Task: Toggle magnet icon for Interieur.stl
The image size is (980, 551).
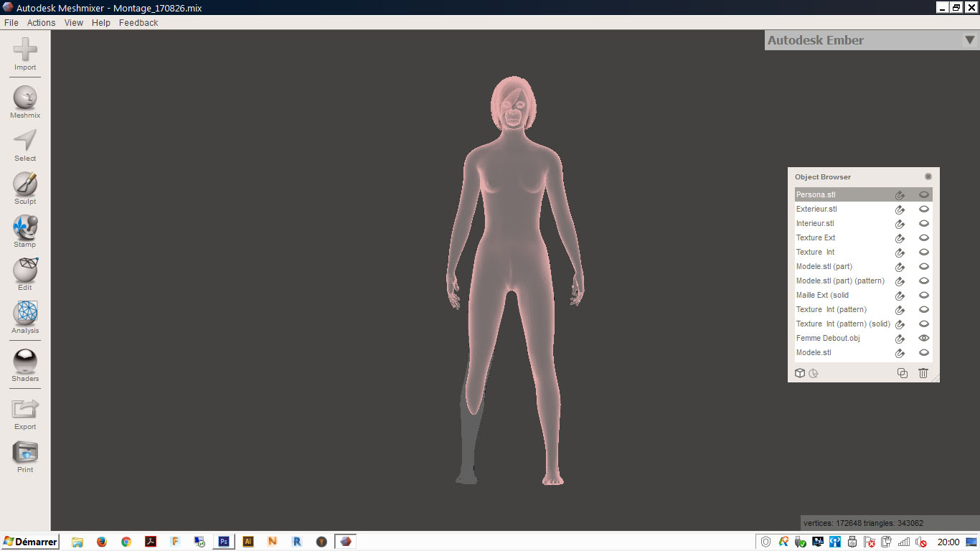Action: tap(900, 224)
